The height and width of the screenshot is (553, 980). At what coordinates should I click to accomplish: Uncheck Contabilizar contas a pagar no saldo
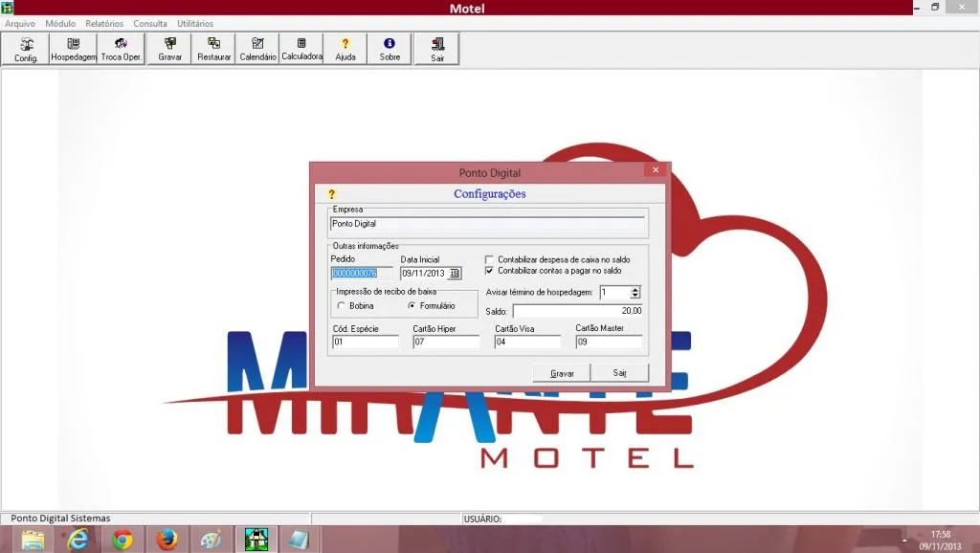click(x=489, y=271)
